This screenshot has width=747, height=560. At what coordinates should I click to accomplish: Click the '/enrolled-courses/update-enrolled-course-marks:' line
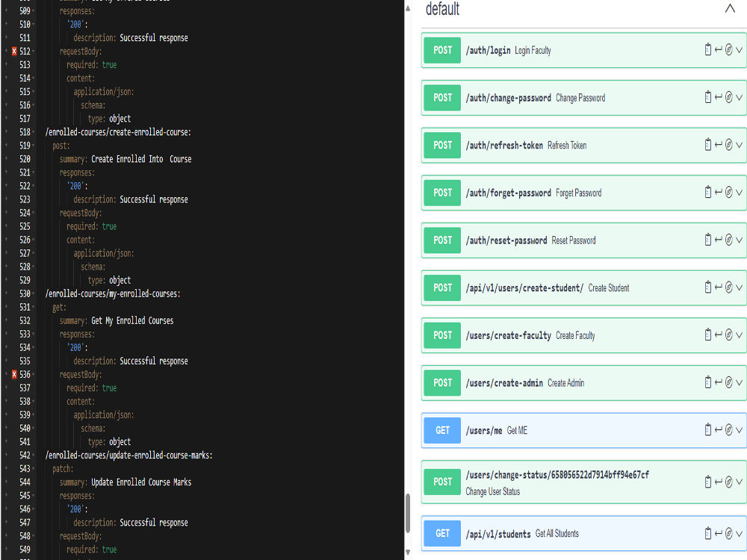coord(128,455)
